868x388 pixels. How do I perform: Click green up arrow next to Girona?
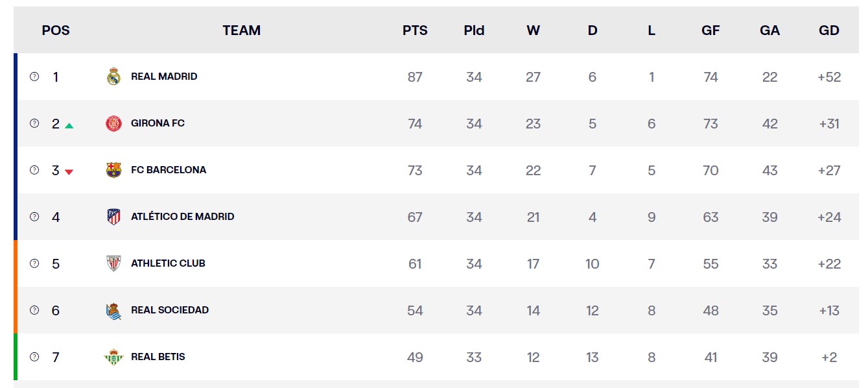pos(69,125)
